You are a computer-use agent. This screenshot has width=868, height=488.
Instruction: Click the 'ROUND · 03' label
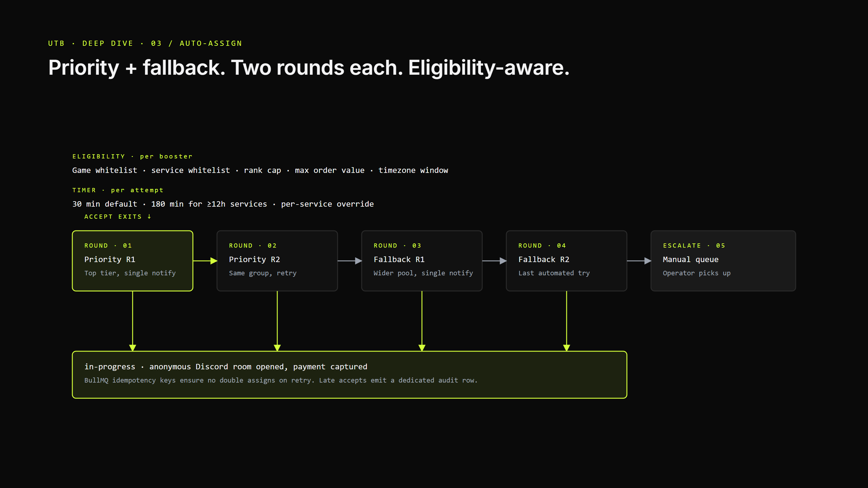[397, 246]
